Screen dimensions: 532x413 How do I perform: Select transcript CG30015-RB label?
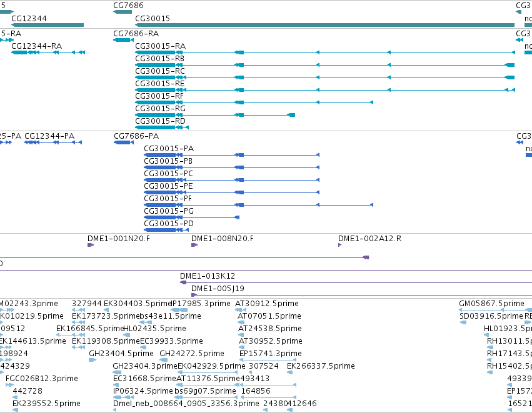coord(160,58)
